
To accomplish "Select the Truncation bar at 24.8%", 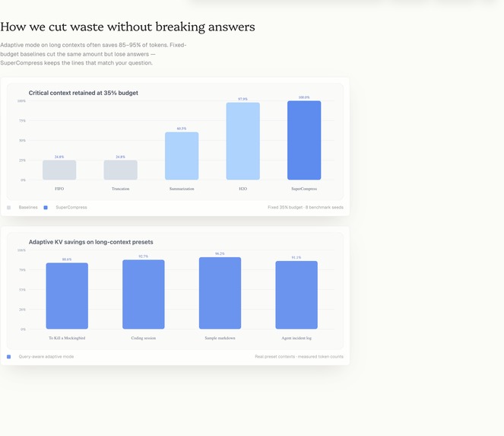I will click(121, 170).
